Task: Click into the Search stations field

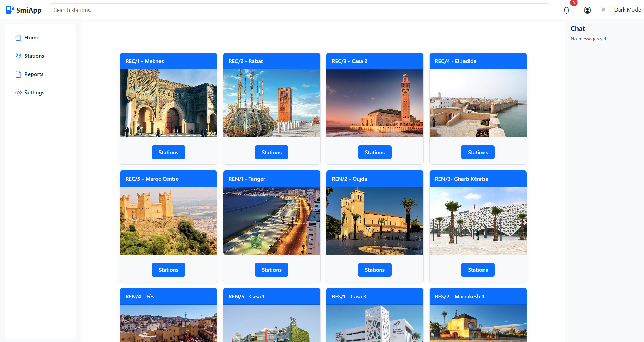Action: click(x=300, y=10)
